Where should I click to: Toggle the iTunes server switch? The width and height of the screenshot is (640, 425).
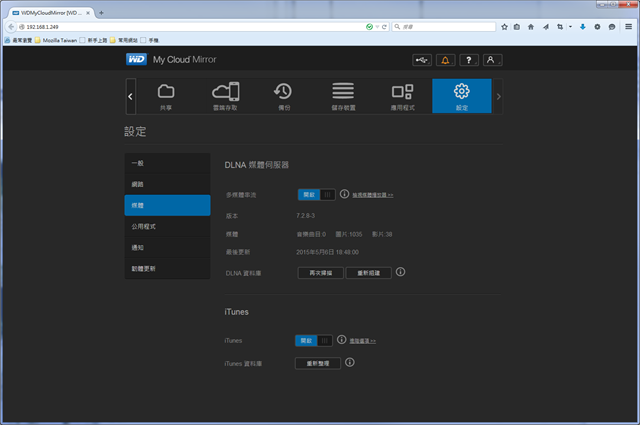point(314,340)
